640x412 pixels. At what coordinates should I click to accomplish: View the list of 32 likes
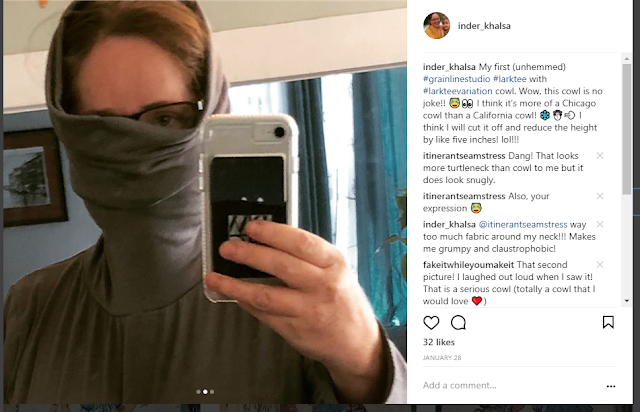point(439,342)
